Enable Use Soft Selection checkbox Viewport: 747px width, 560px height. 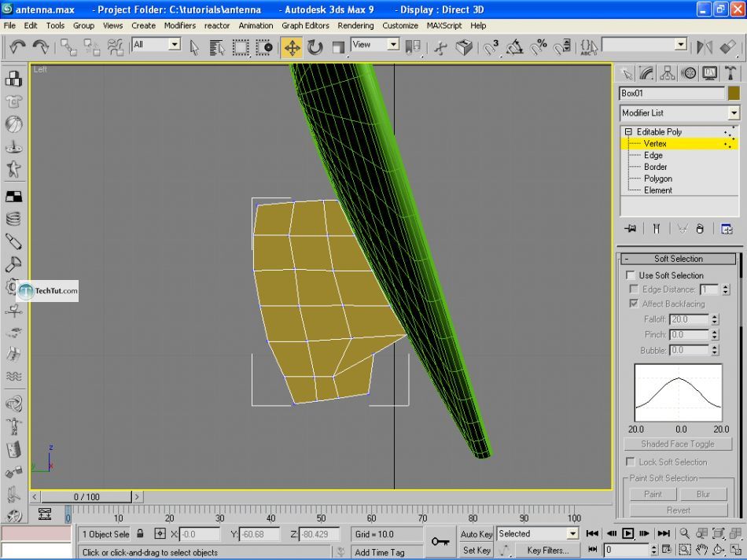tap(631, 275)
